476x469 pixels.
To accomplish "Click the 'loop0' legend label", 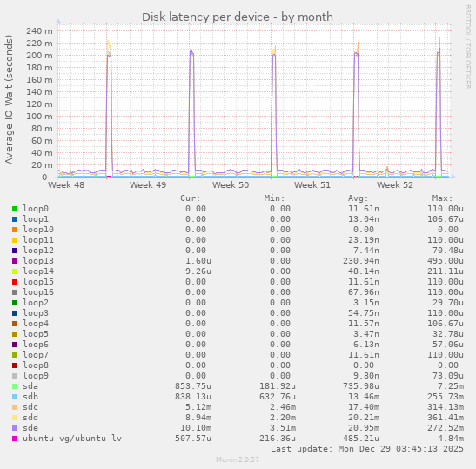I will click(x=36, y=209).
